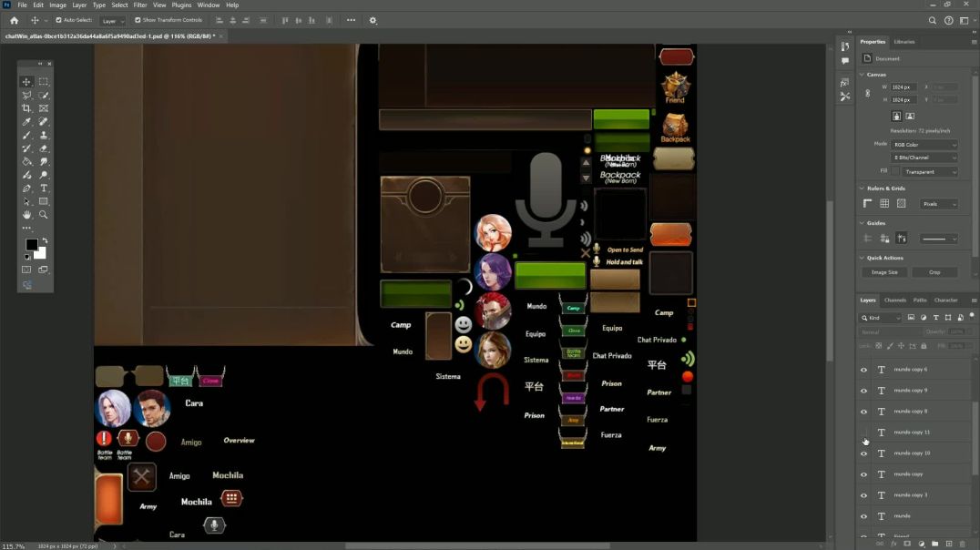This screenshot has width=980, height=550.
Task: Click the delete layer trash icon
Action: 962,544
